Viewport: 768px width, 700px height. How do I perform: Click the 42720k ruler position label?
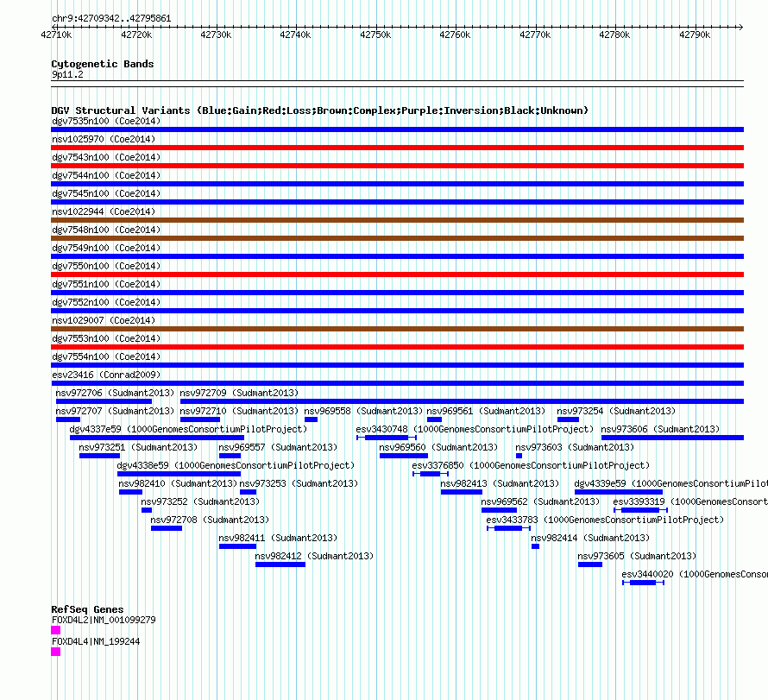136,35
